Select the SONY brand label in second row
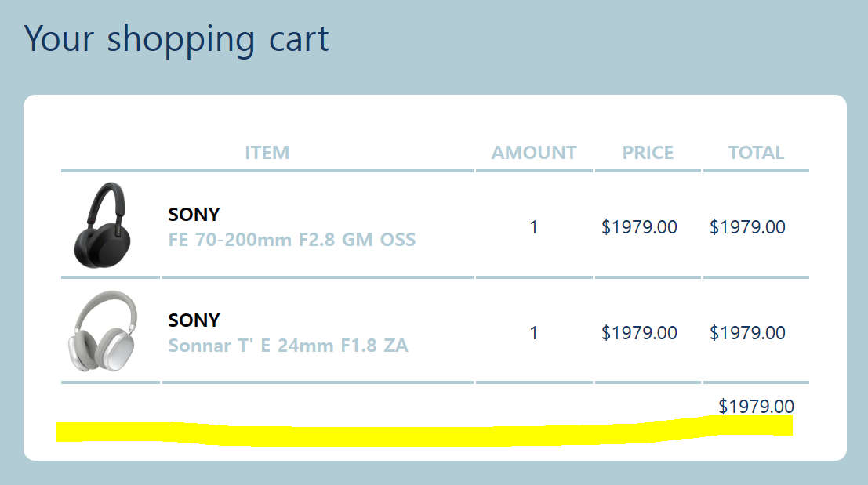 click(194, 320)
